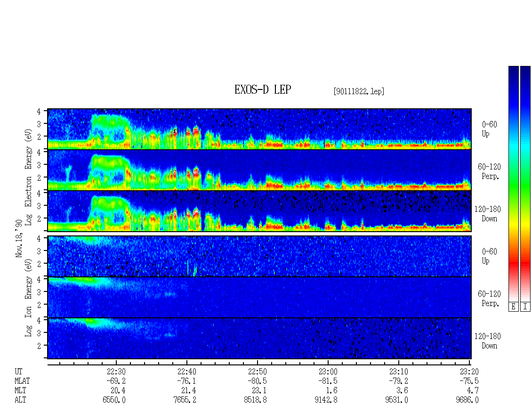This screenshot has width=532, height=412.
Task: Click the MLAT value -80.5
Action: (257, 381)
